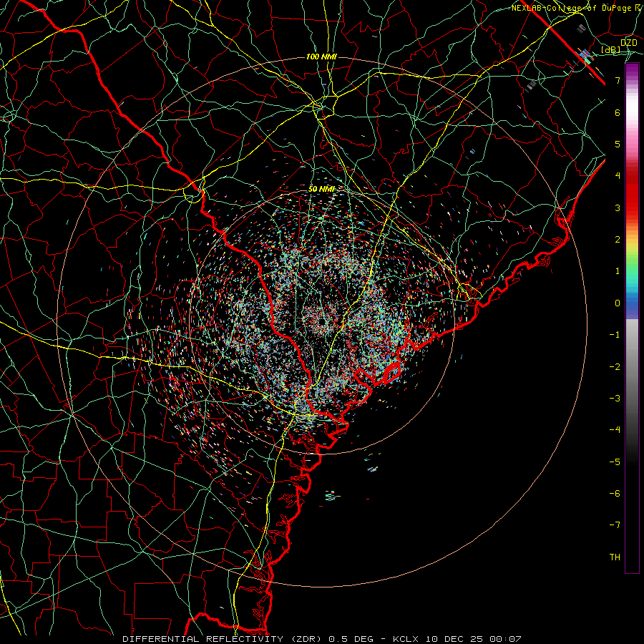Click the '[dB]' units label
Viewport: 644px width, 644px height.
click(611, 49)
